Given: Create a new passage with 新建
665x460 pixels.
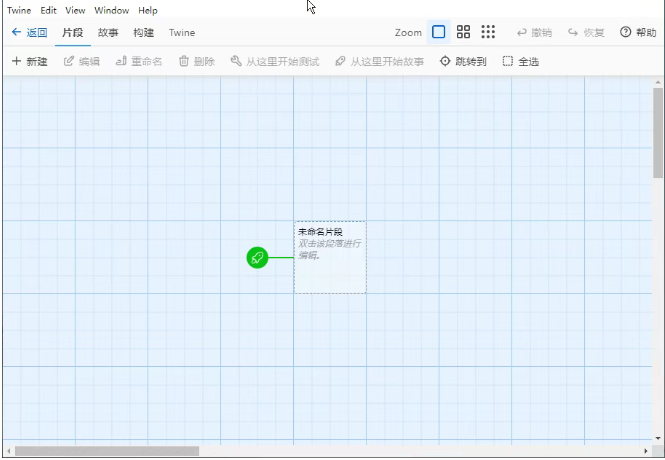Looking at the screenshot, I should pyautogui.click(x=29, y=61).
